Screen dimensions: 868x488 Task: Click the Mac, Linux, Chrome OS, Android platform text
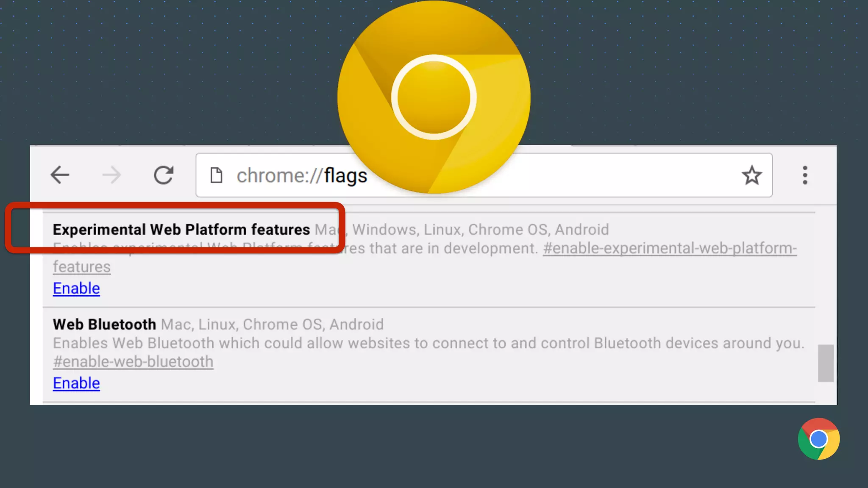coord(272,324)
